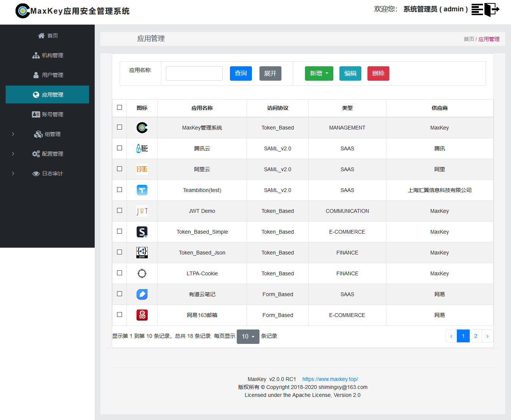Click the logout icon in the header

point(492,9)
